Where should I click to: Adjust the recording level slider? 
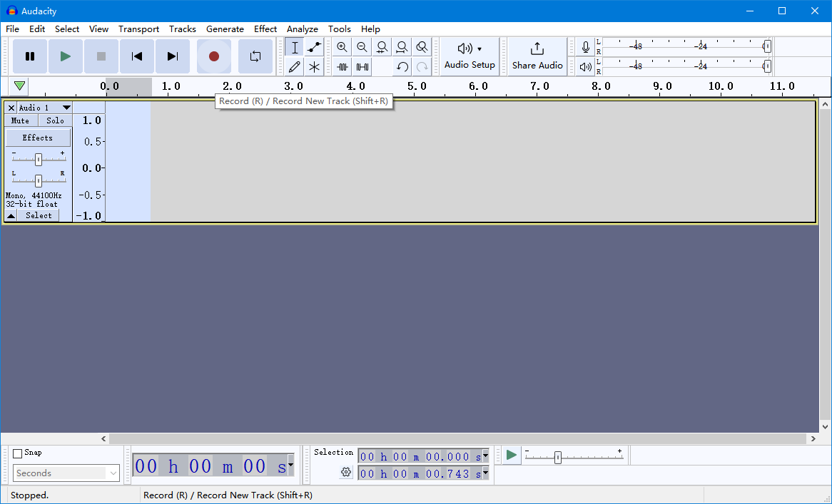(x=767, y=46)
